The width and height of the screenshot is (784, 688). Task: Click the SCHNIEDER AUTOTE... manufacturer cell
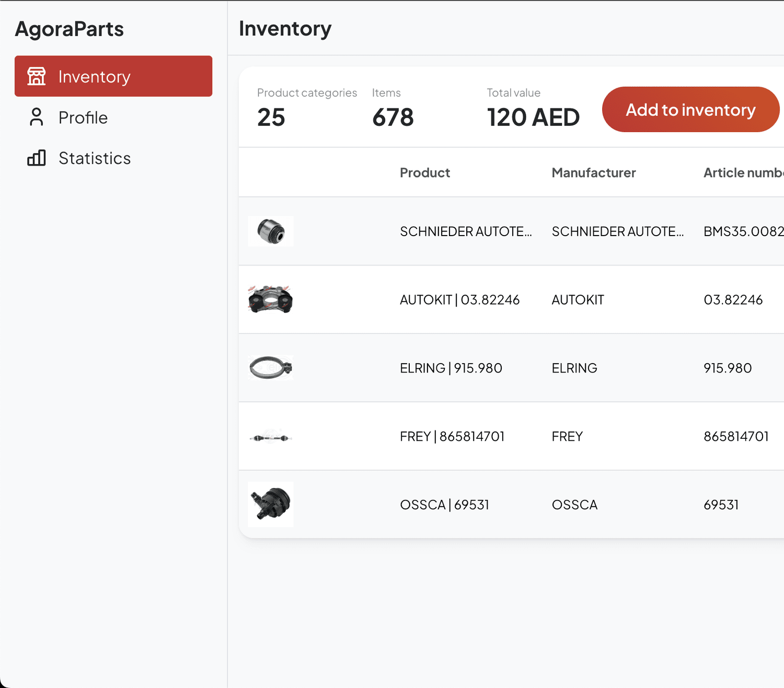pyautogui.click(x=618, y=231)
